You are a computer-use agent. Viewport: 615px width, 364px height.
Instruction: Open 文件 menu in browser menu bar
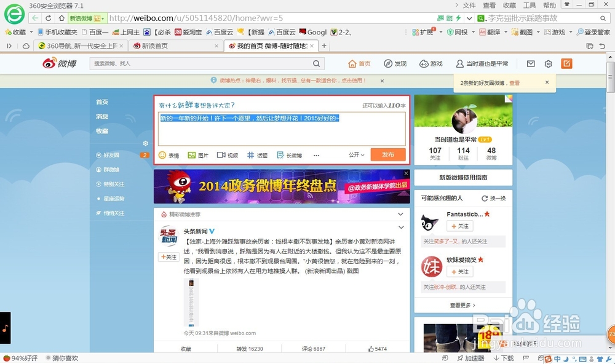(x=469, y=5)
